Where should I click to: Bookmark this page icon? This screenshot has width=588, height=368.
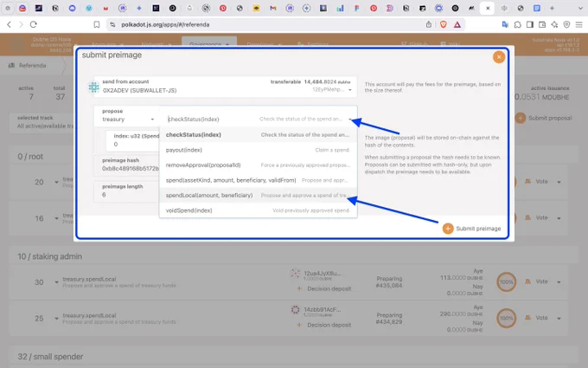click(x=96, y=24)
